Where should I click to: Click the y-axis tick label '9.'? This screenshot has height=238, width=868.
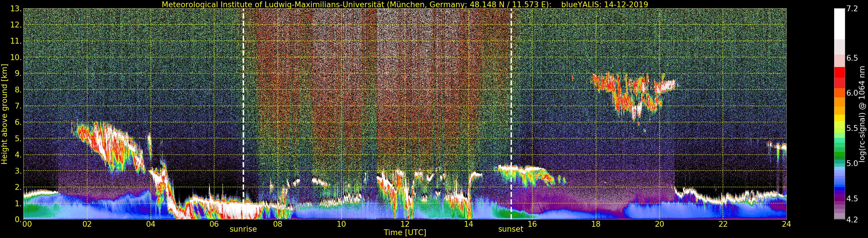point(18,73)
